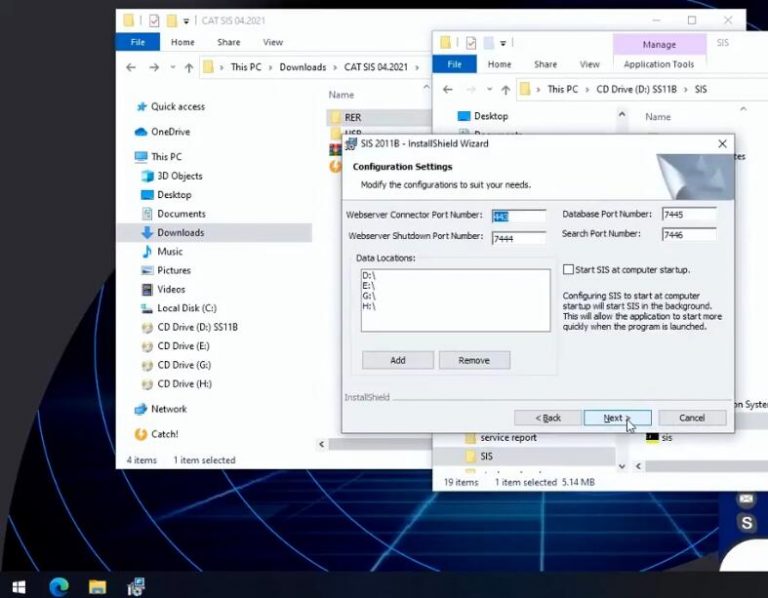Image resolution: width=768 pixels, height=598 pixels.
Task: Click the up arrow in CAT SIS window
Action: [190, 67]
